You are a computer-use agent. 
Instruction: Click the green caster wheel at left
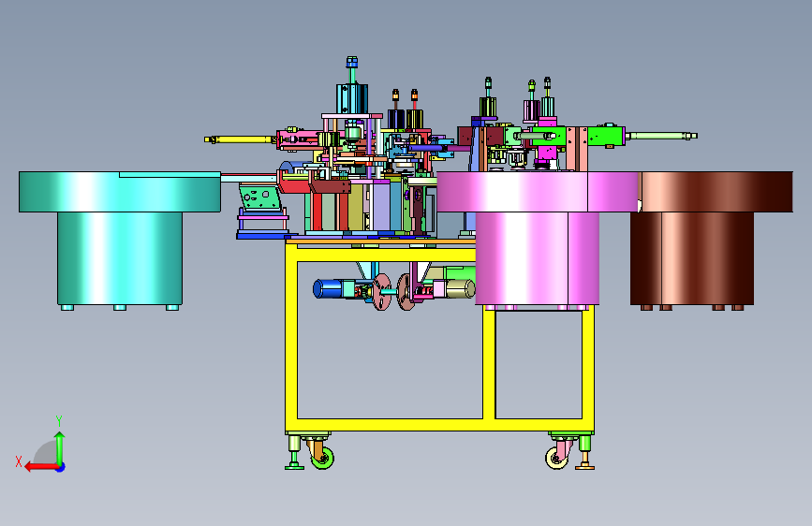point(322,459)
